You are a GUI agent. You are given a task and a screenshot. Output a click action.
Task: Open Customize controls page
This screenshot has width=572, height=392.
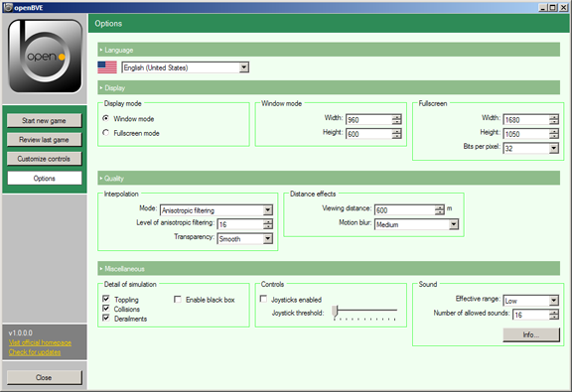pyautogui.click(x=44, y=159)
